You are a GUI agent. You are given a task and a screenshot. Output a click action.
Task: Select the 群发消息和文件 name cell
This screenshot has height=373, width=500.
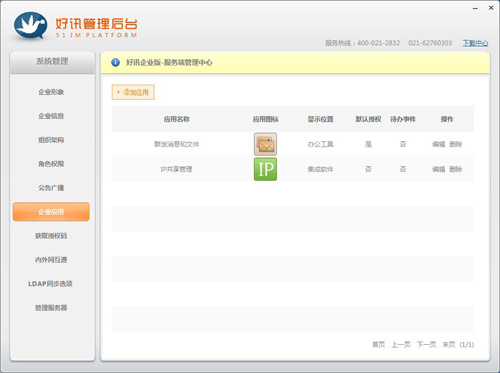tap(177, 144)
